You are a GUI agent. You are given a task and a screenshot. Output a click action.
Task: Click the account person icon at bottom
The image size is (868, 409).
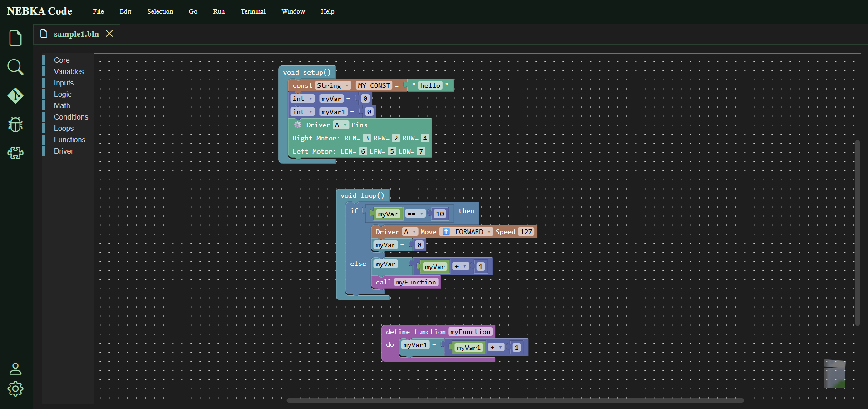tap(15, 369)
